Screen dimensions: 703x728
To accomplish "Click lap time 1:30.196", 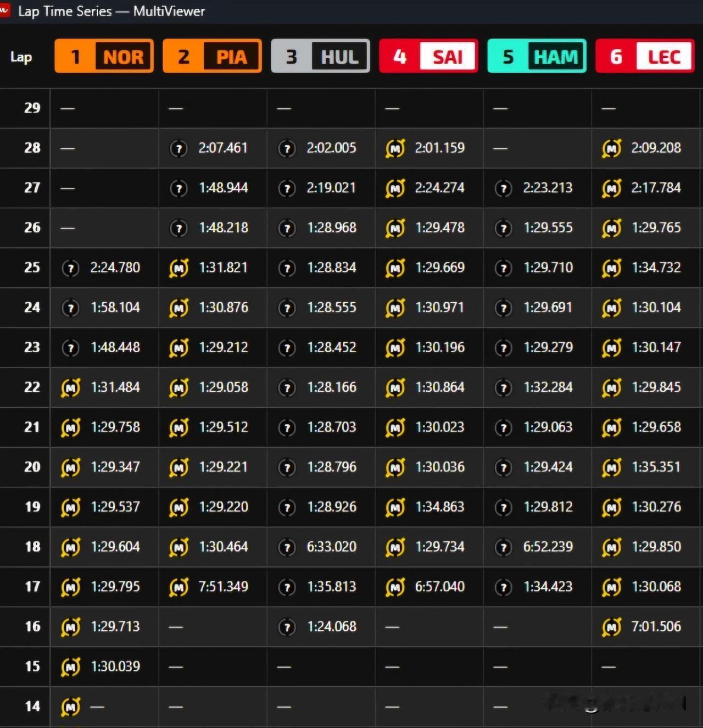I will (440, 347).
